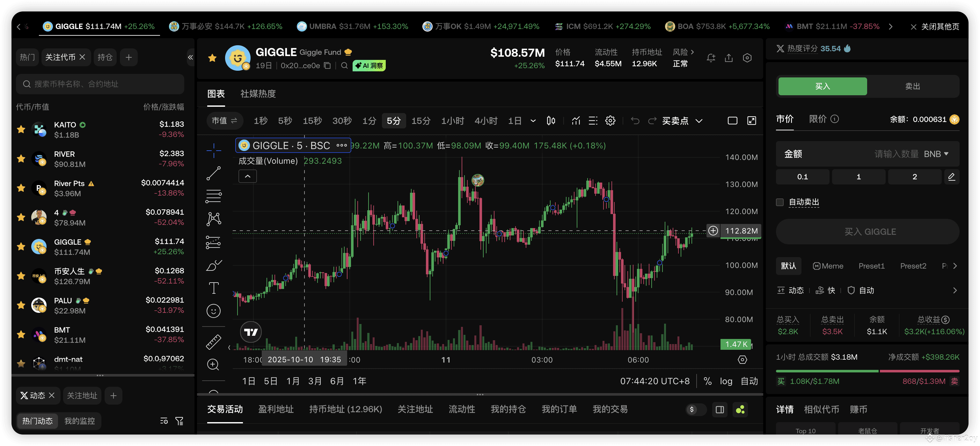
Task: Switch to the 社媒热度 tab
Action: click(x=258, y=94)
